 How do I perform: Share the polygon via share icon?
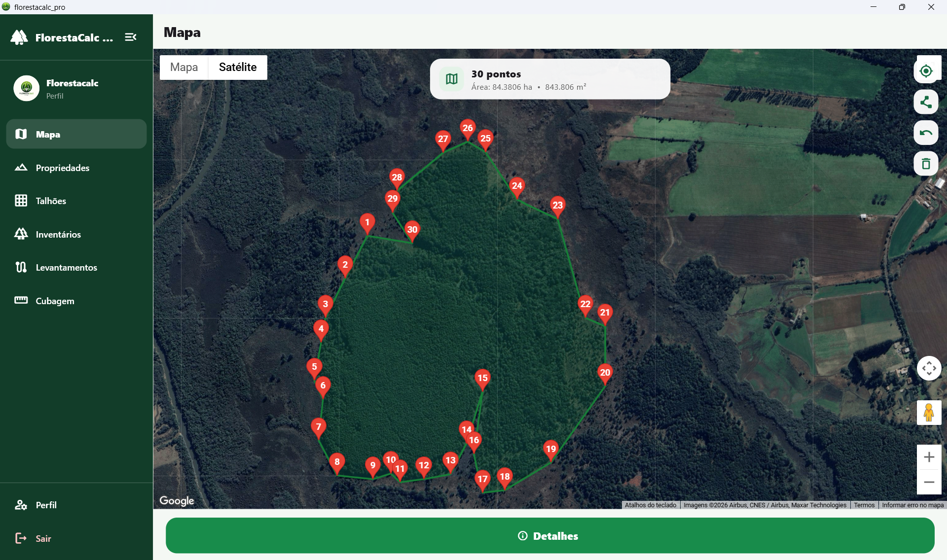coord(926,102)
